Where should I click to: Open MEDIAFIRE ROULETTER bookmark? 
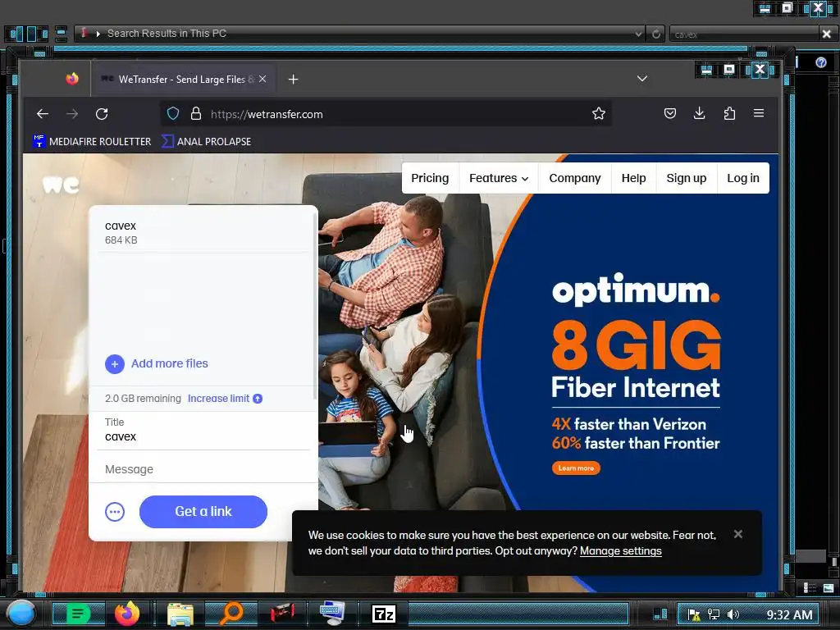pos(92,141)
